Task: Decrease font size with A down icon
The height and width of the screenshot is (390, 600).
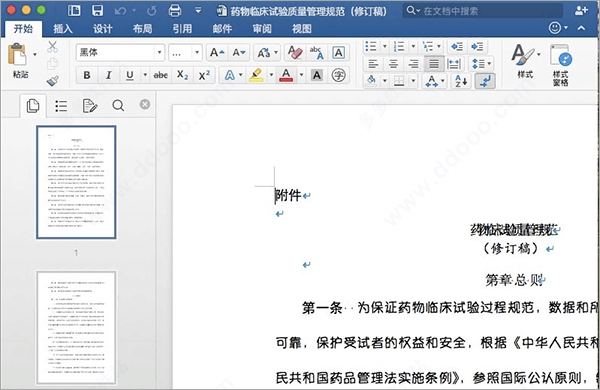Action: [239, 52]
